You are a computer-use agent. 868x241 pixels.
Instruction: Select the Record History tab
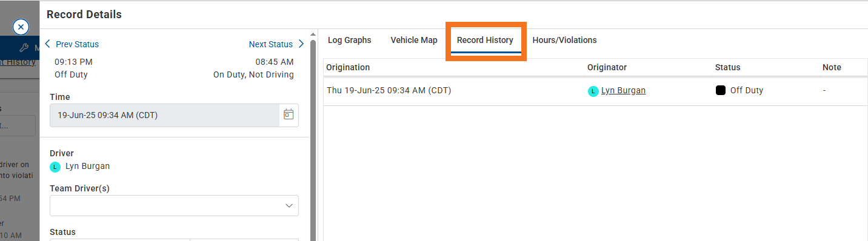point(485,40)
